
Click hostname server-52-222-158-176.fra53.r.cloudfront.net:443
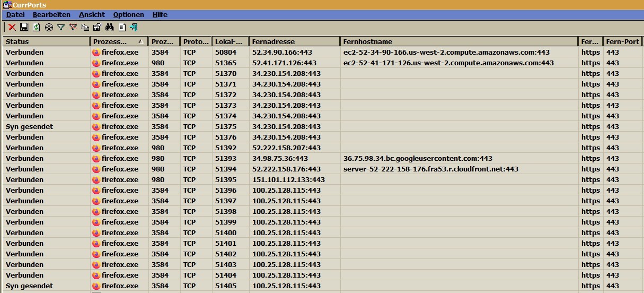click(x=431, y=169)
